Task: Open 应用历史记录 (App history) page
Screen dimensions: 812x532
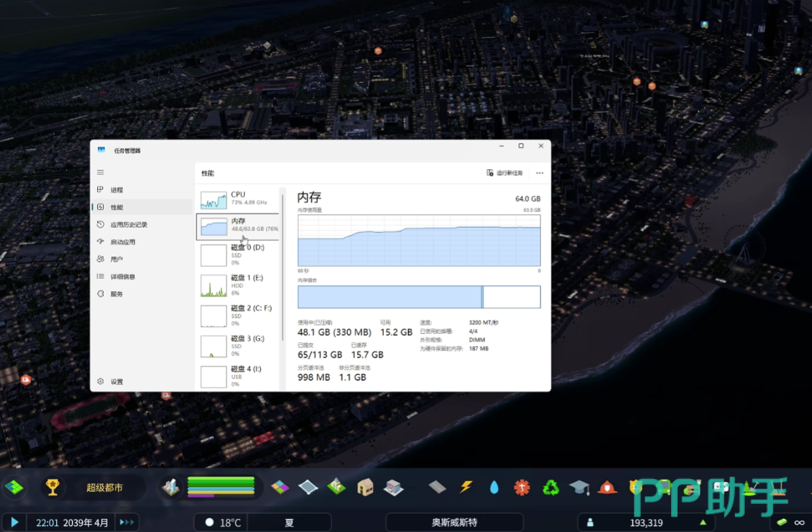Action: pyautogui.click(x=129, y=225)
